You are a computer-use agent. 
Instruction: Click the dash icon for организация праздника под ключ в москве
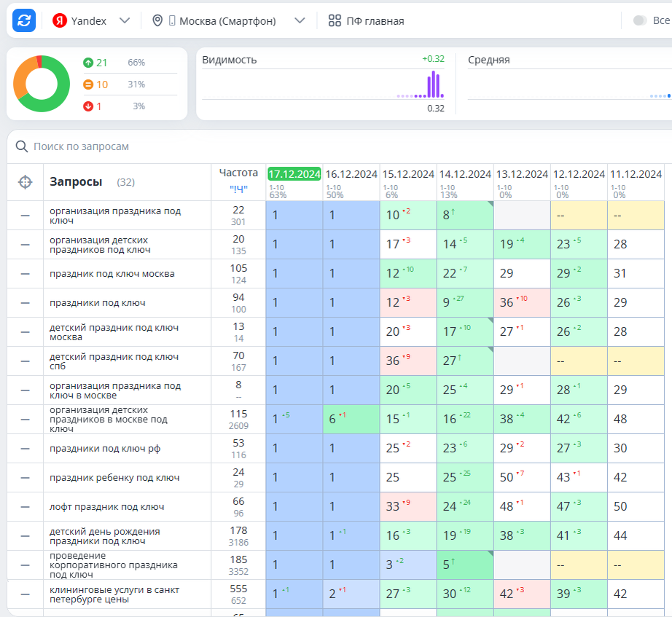tap(26, 390)
